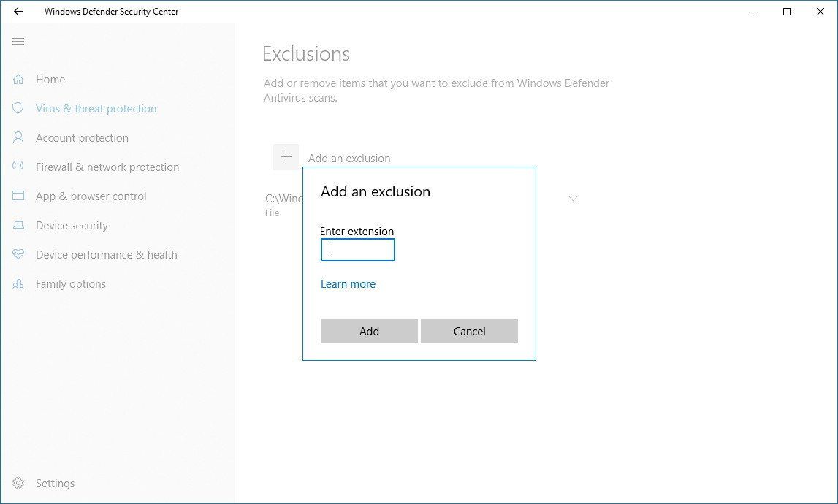
Task: Click the Firewall & network protection icon
Action: (18, 167)
